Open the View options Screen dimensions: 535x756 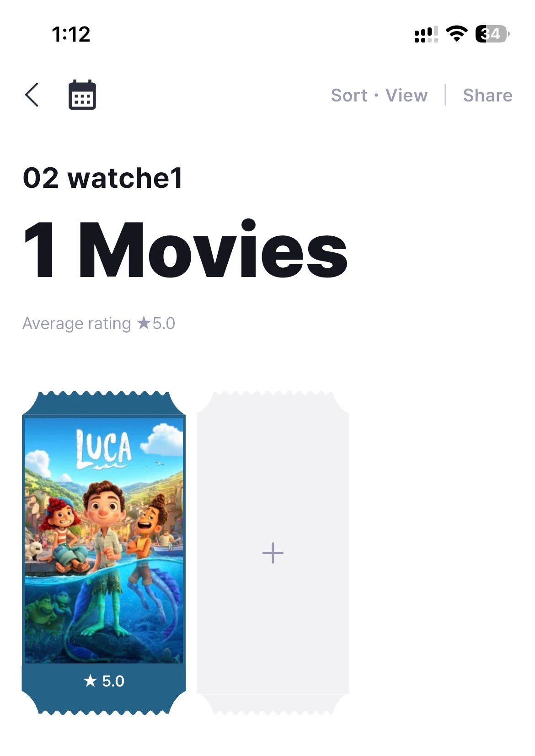click(x=407, y=96)
